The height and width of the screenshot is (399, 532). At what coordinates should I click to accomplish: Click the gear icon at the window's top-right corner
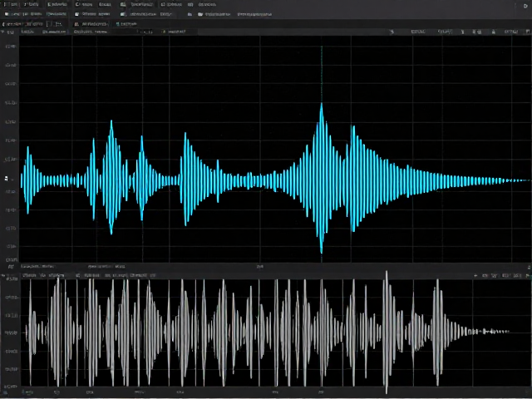tap(525, 6)
